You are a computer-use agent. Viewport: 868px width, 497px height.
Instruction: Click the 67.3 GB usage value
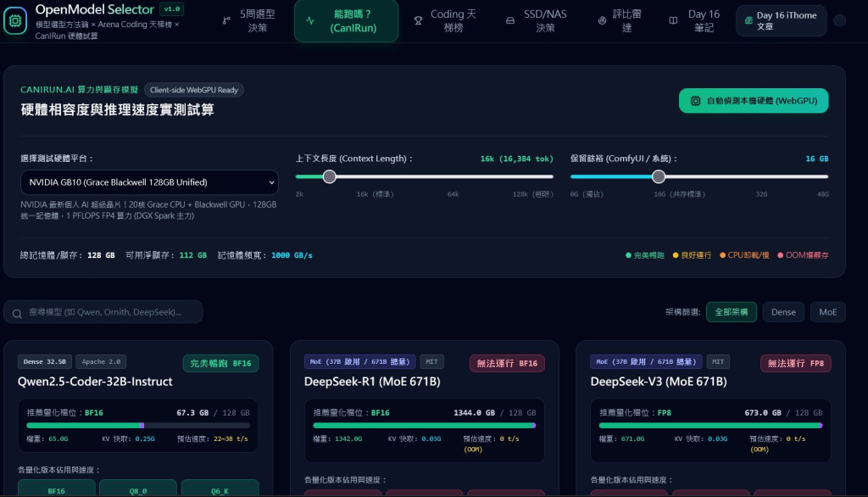(x=192, y=413)
